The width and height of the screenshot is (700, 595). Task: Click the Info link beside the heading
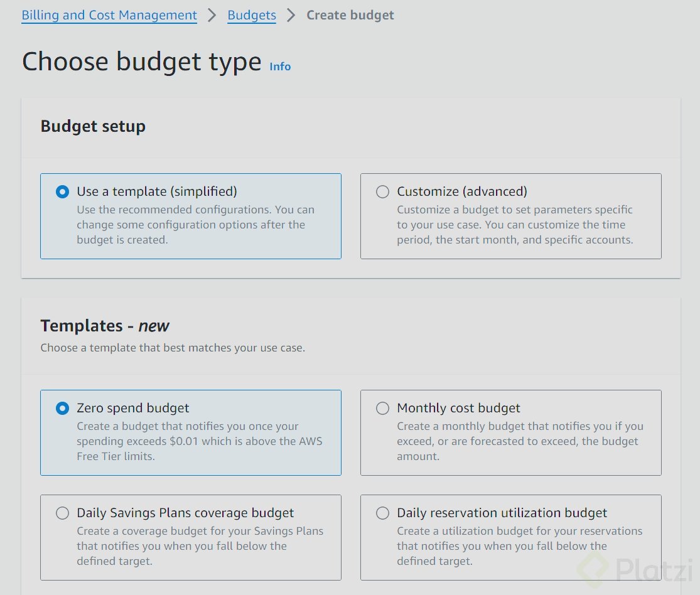280,67
